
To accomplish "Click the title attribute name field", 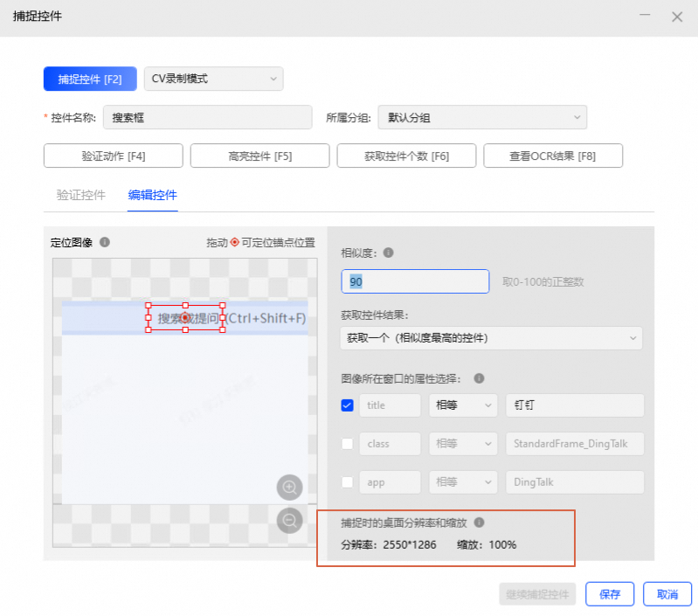I will pyautogui.click(x=390, y=405).
